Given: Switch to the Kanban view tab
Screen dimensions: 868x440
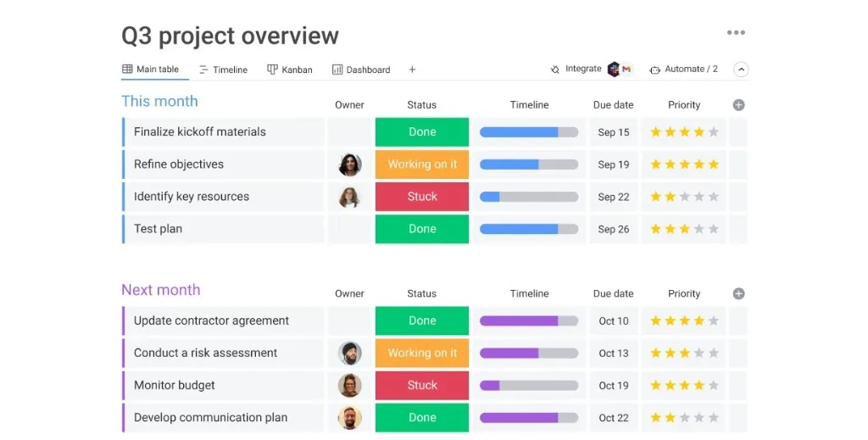Looking at the screenshot, I should click(290, 70).
